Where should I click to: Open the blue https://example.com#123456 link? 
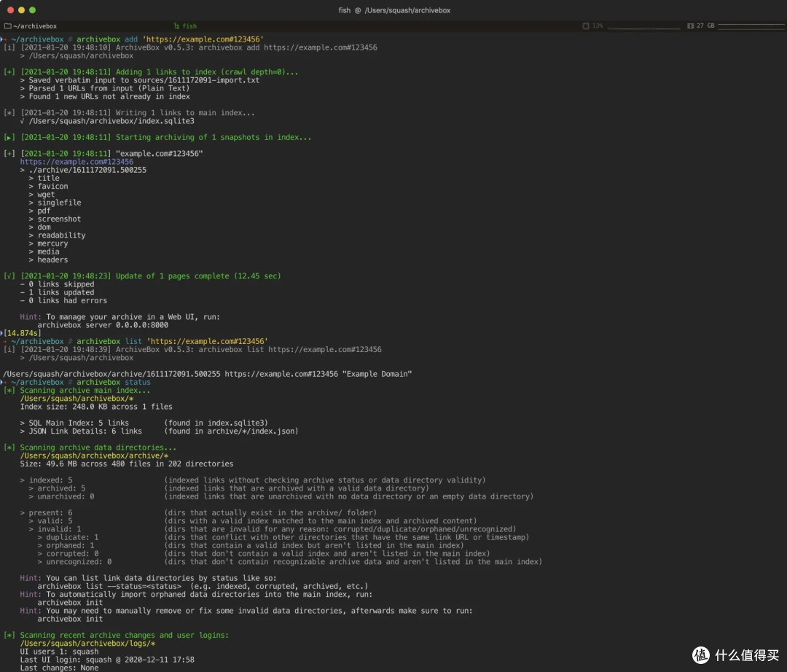pos(77,162)
